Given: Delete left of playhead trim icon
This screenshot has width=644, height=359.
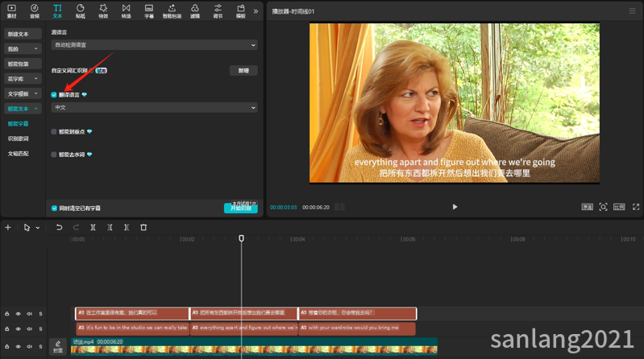Looking at the screenshot, I should [x=110, y=227].
